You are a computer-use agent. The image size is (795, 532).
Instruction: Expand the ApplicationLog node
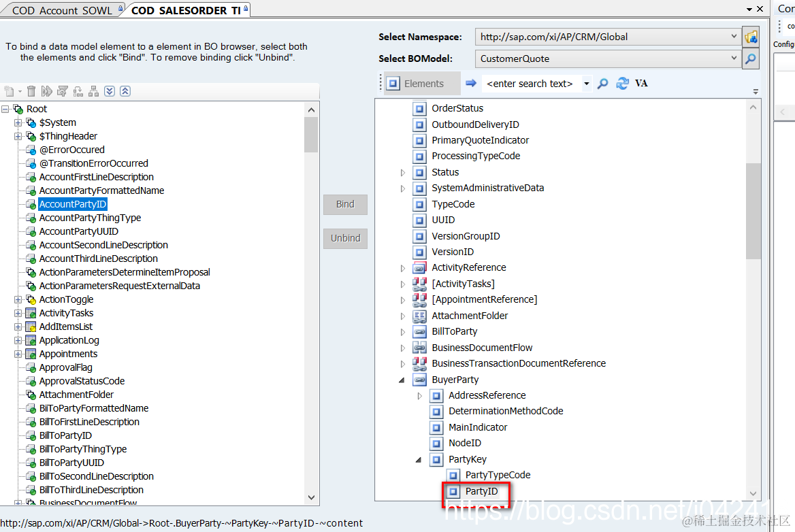tap(18, 340)
